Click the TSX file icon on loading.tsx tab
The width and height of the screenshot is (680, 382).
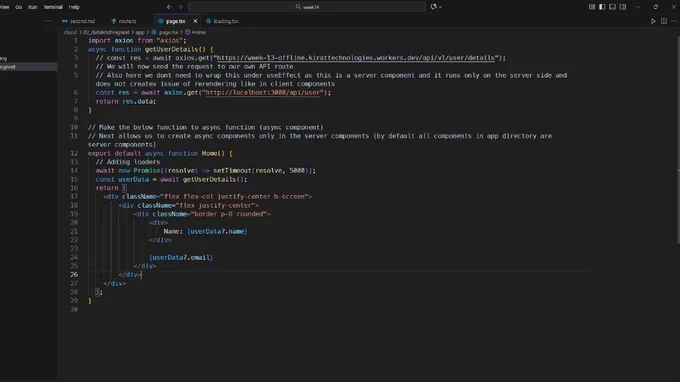[209, 21]
